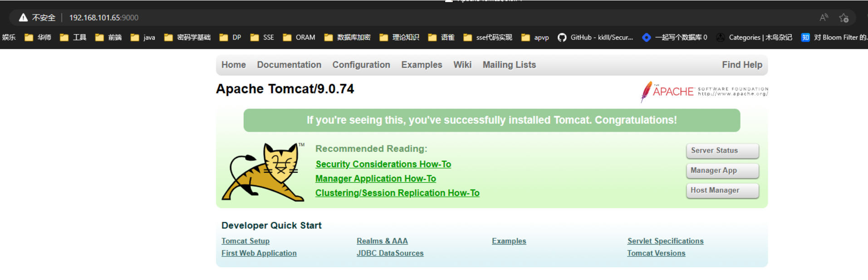
Task: Open the sse代码实现 bookmarks folder
Action: click(x=488, y=37)
